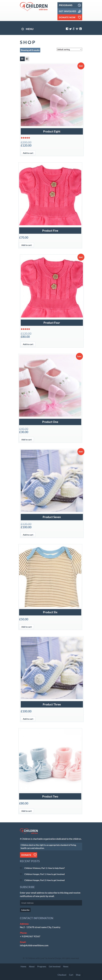Expand the MENU navigation
Screen dimensions: 102x980
pos(27,29)
